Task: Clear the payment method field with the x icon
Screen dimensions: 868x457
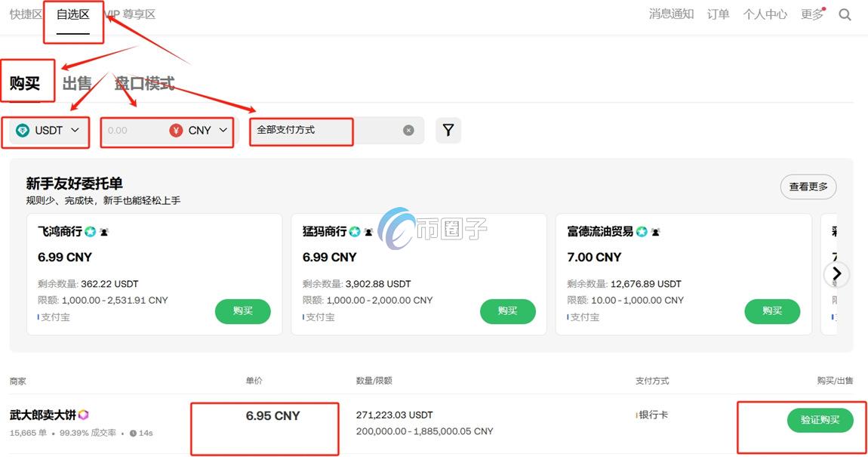Action: point(408,130)
